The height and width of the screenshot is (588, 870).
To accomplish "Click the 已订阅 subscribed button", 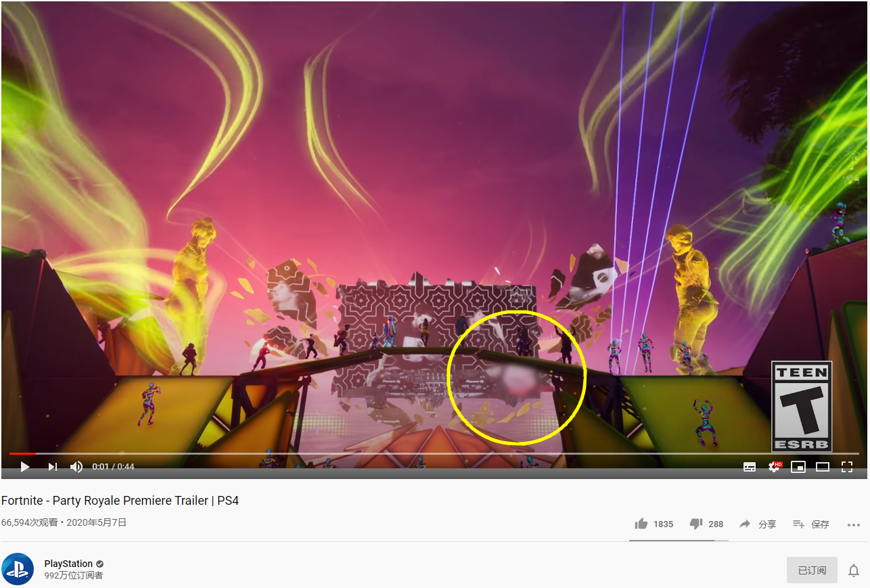I will (812, 570).
